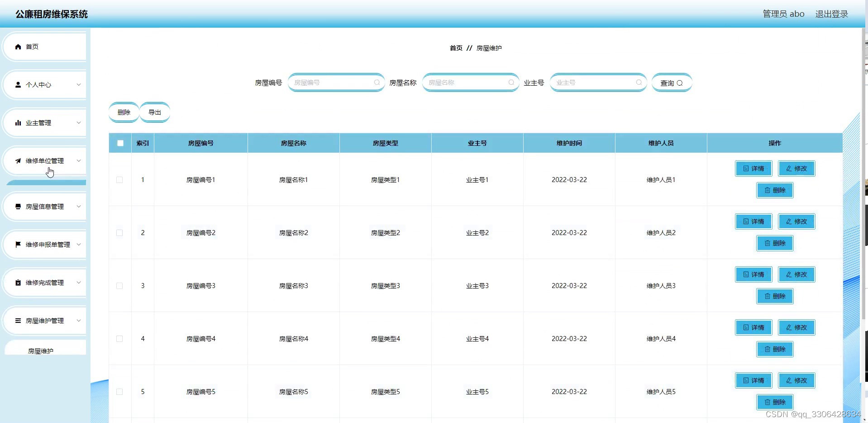Expand the 维修单位管理 chevron
The height and width of the screenshot is (423, 868).
click(x=79, y=161)
